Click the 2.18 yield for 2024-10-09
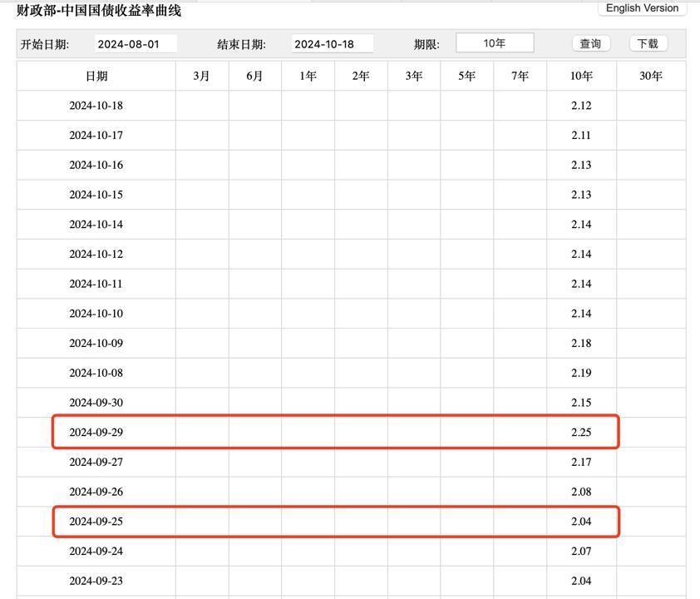 581,344
